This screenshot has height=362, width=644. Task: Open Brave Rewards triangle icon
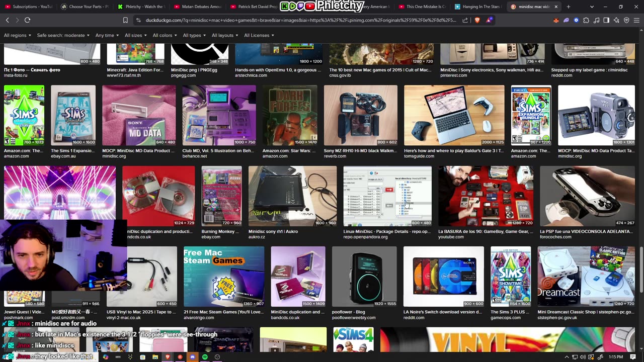[x=489, y=20]
